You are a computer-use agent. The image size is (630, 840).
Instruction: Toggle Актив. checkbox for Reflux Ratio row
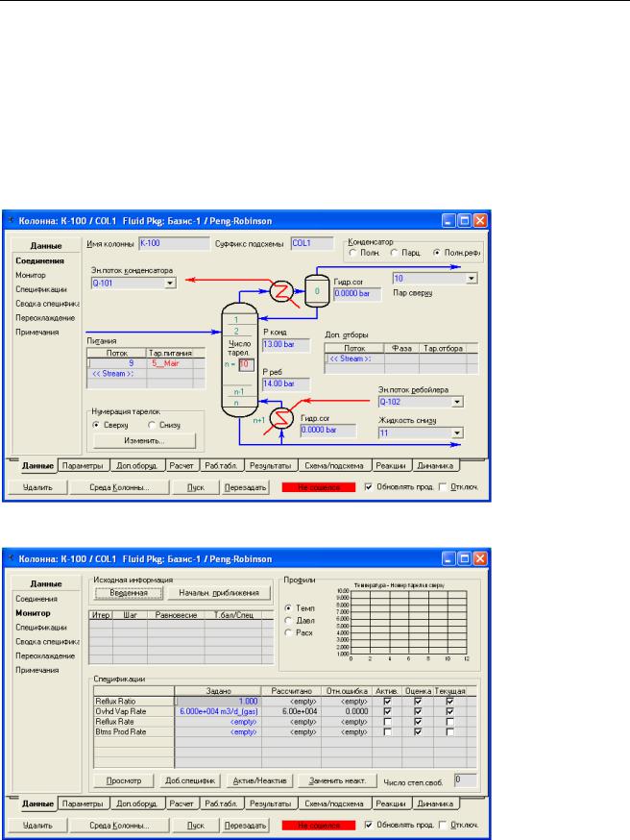388,702
